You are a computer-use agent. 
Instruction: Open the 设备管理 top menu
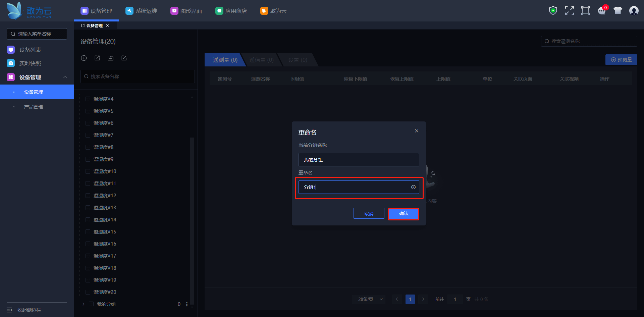(x=96, y=11)
